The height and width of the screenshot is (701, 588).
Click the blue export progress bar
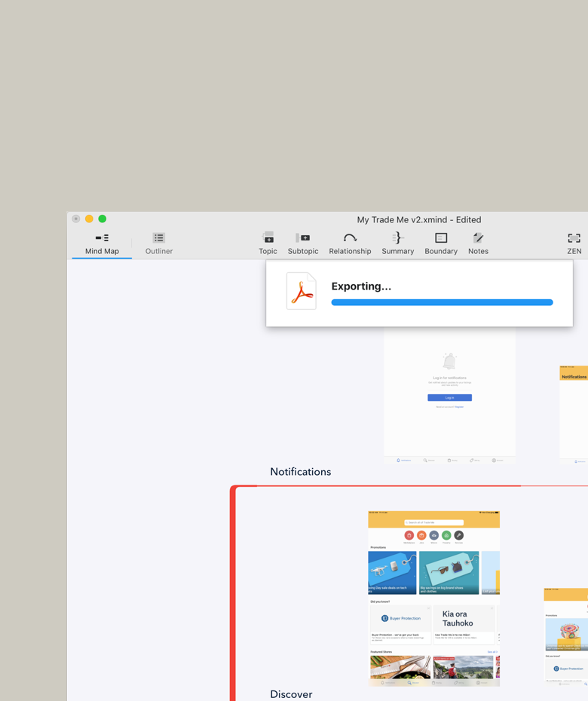coord(442,303)
